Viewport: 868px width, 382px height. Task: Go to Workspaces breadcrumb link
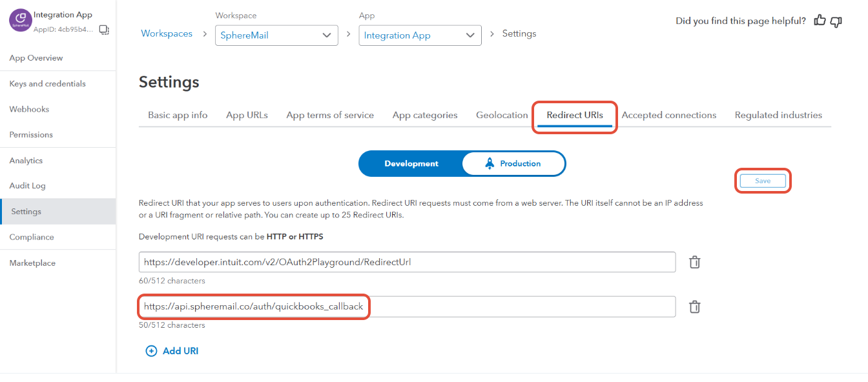point(167,34)
